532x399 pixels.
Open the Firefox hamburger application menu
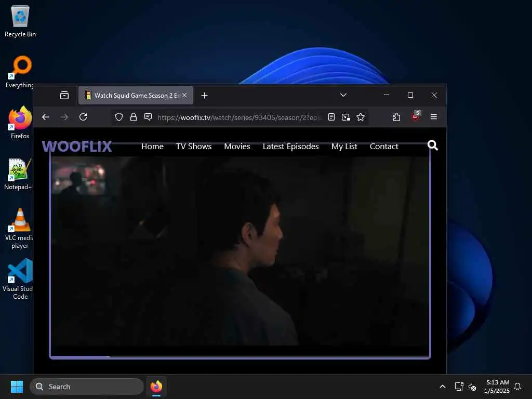(434, 117)
